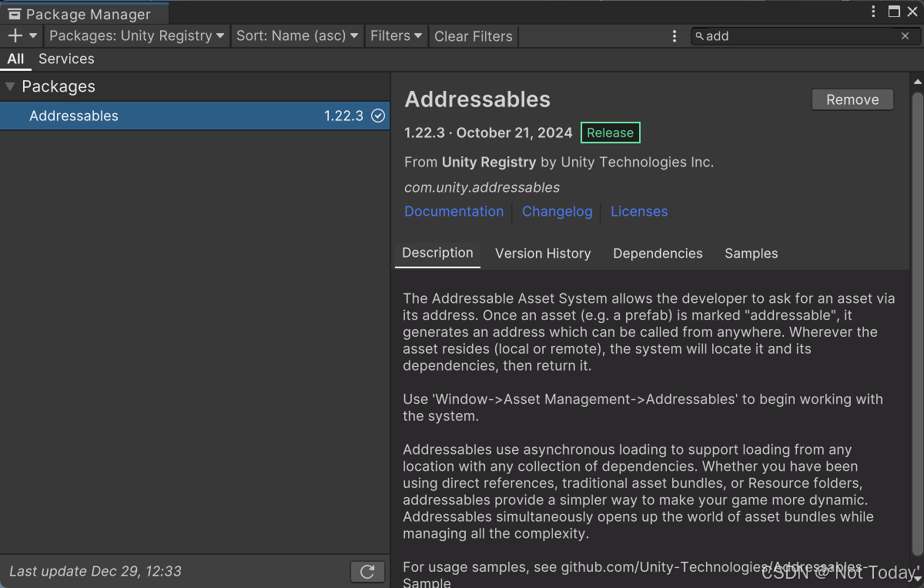
Task: Switch to the All tab
Action: [x=15, y=59]
